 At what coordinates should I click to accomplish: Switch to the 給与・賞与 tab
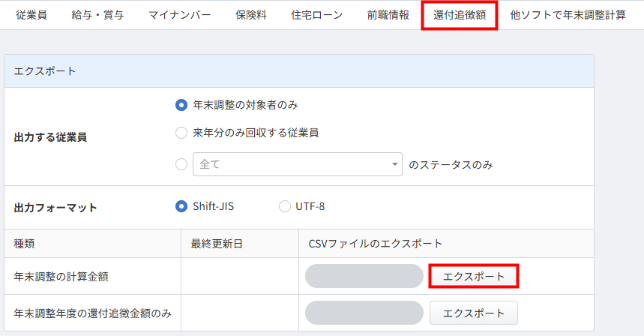97,15
